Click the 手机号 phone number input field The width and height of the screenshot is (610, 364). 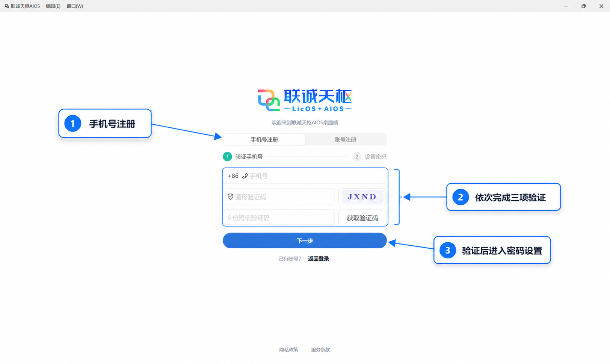305,176
